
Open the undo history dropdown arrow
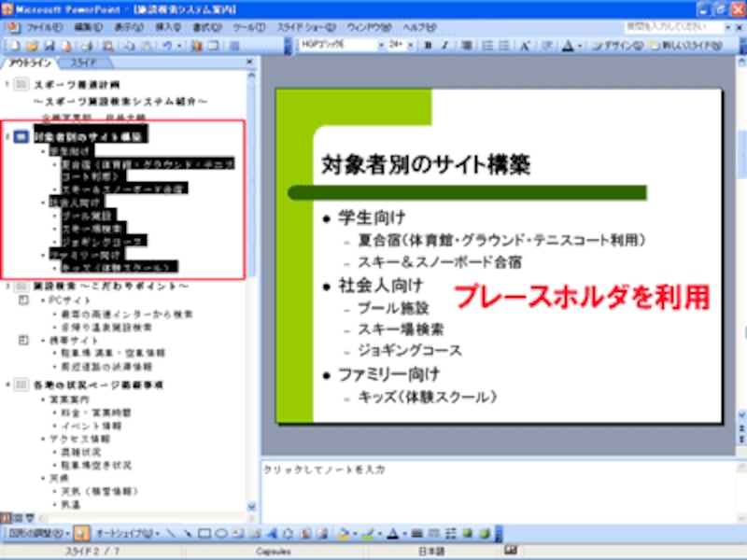click(179, 46)
